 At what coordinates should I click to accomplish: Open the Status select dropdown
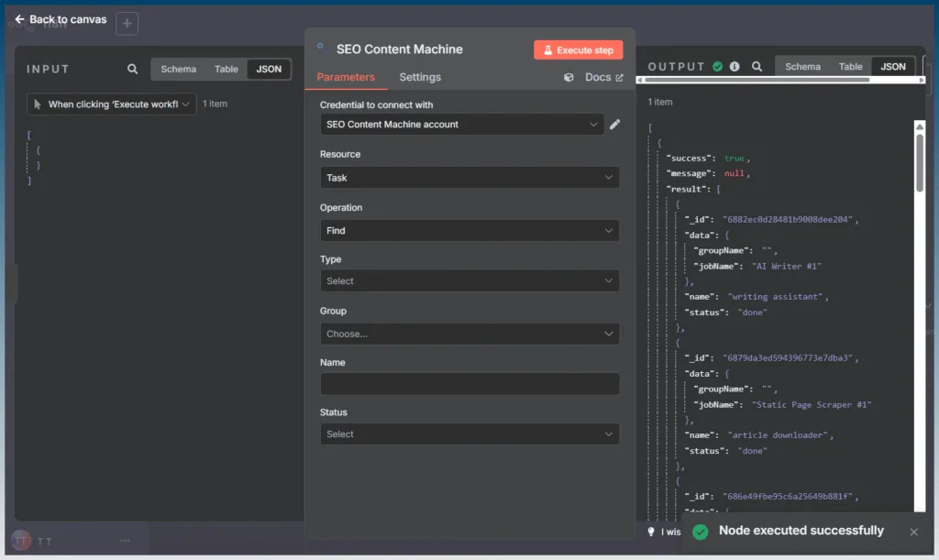(469, 434)
